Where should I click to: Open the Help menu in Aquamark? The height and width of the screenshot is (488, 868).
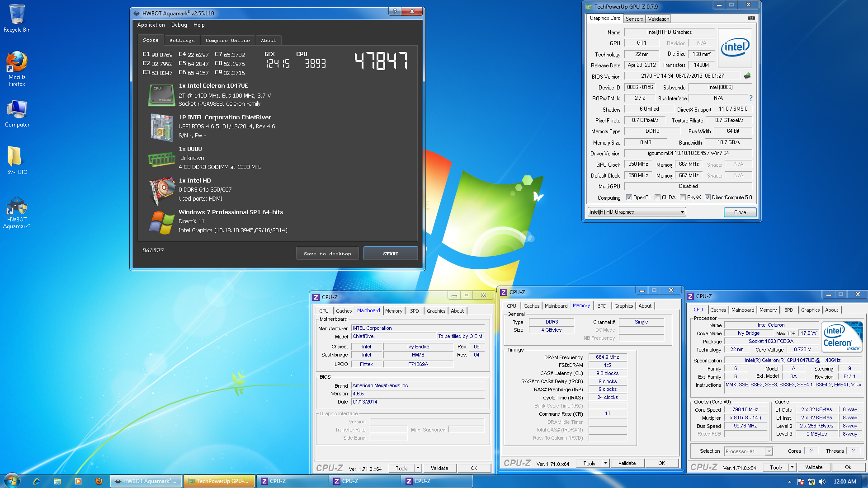[x=199, y=25]
